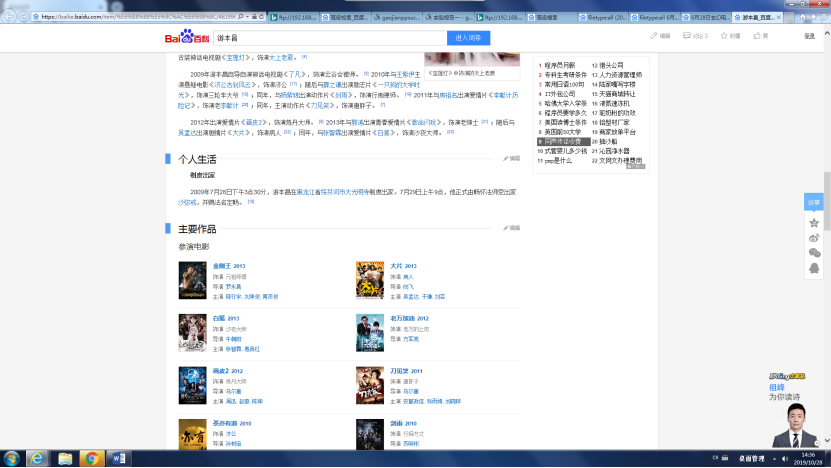
Task: Click the Weibo share icon in sidebar
Action: click(x=814, y=238)
